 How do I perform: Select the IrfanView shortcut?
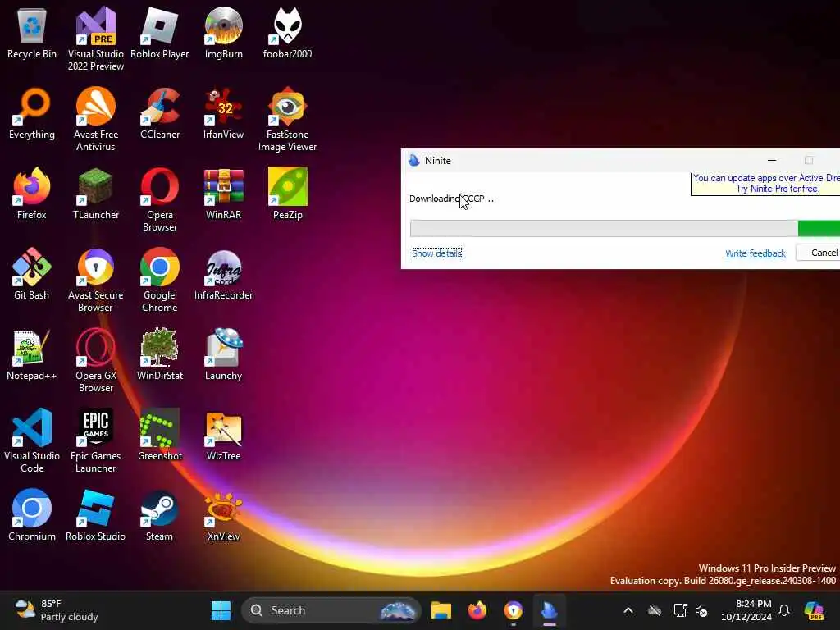pos(223,113)
